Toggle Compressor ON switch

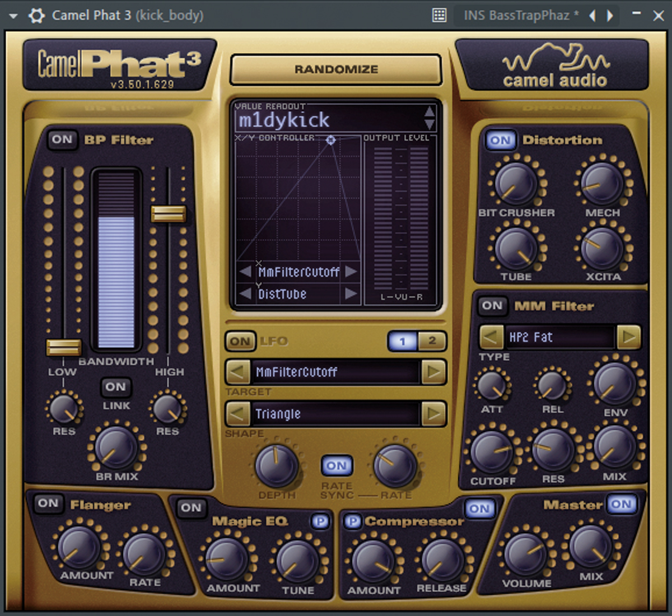479,508
